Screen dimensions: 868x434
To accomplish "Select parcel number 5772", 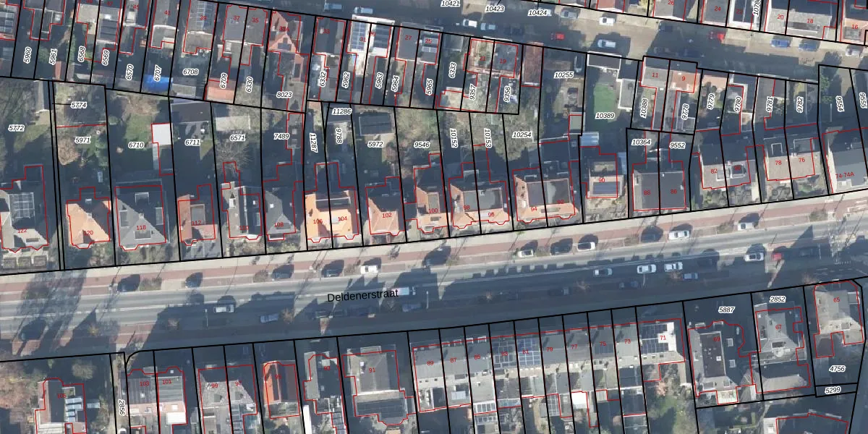I will (x=16, y=128).
